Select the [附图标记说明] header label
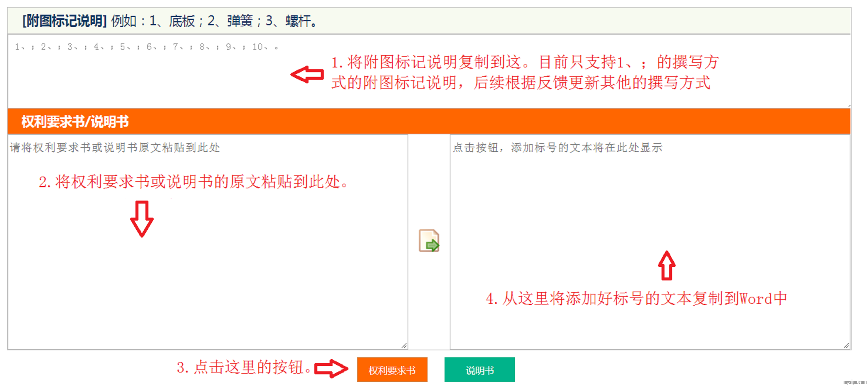The image size is (868, 386). 64,21
